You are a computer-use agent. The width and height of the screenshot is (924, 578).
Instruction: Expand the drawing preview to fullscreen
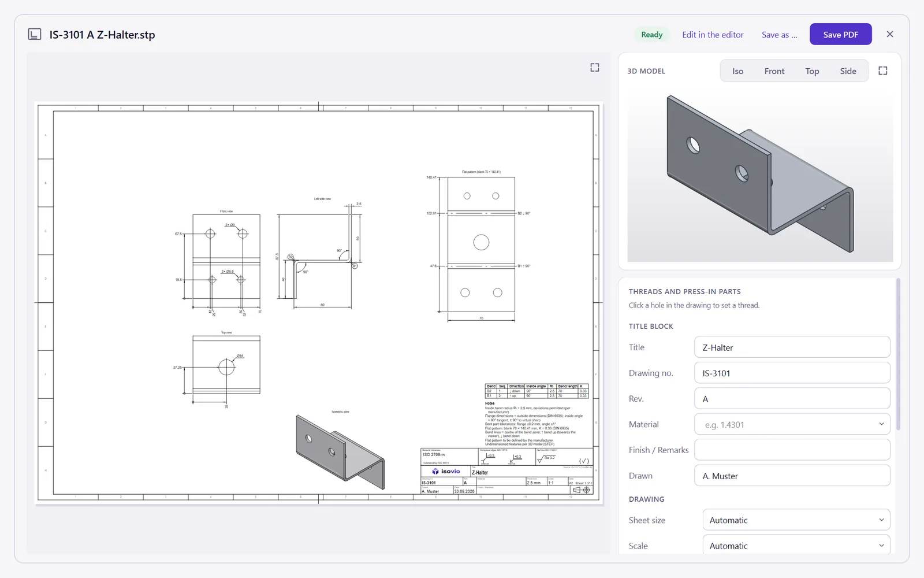click(594, 68)
